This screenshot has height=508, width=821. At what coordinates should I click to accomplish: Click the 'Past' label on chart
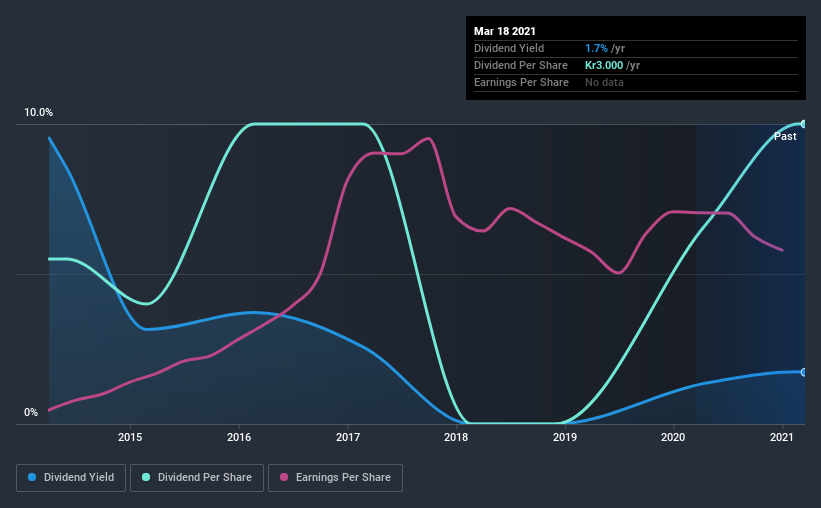(785, 137)
